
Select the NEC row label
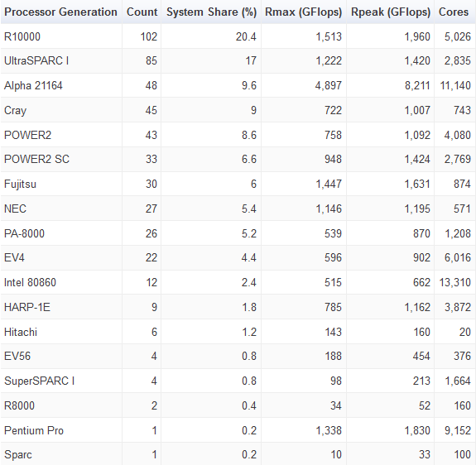pyautogui.click(x=15, y=209)
